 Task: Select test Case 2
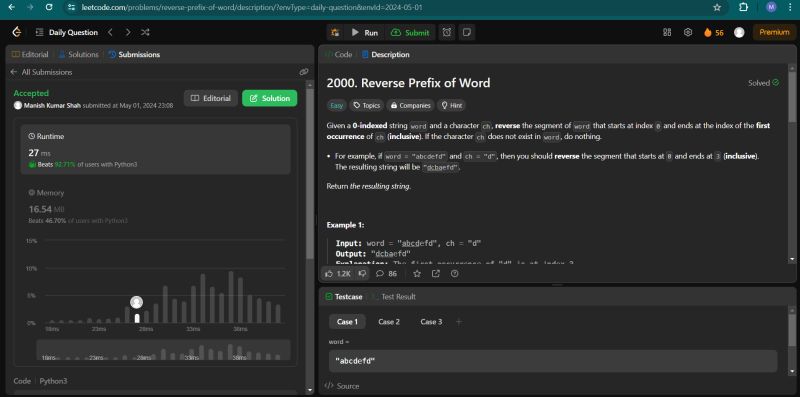click(x=389, y=322)
